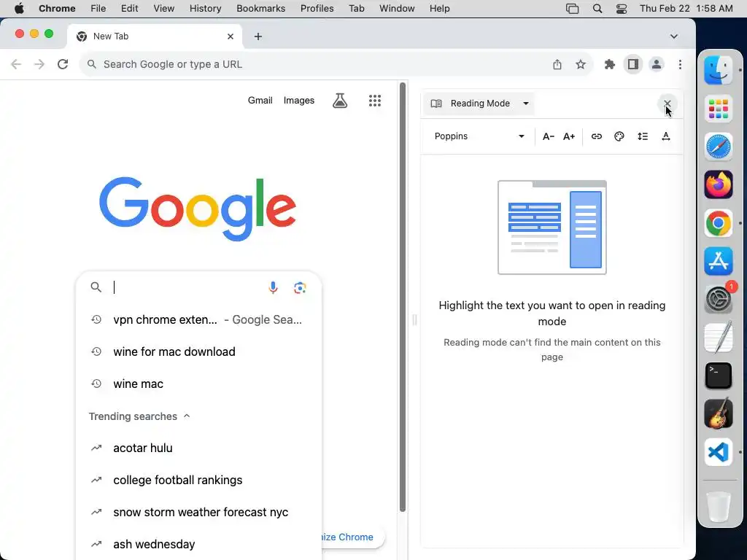The image size is (747, 560).
Task: Open the Tab menu
Action: tap(356, 9)
